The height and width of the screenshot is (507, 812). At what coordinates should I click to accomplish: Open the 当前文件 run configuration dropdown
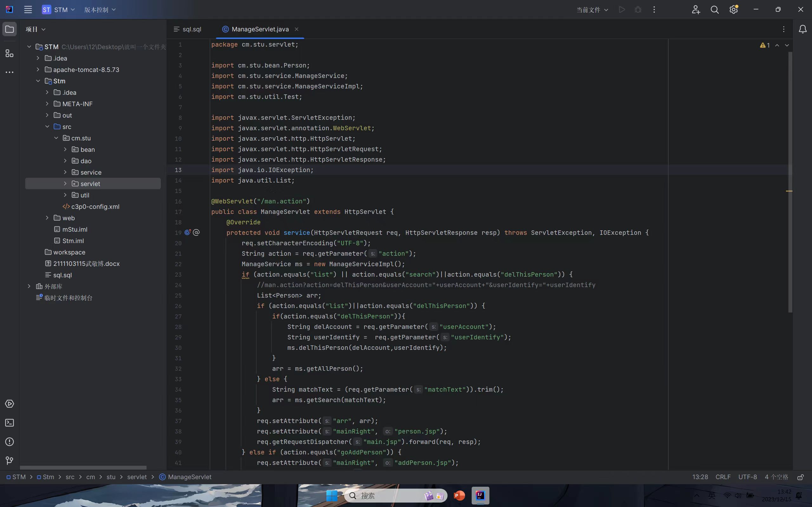(x=592, y=10)
